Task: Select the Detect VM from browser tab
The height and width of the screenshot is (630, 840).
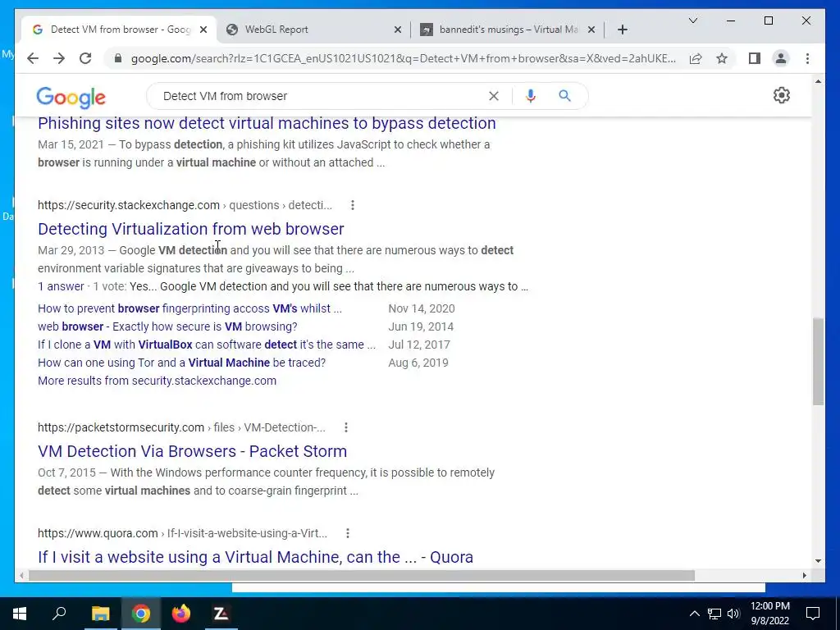Action: point(120,30)
